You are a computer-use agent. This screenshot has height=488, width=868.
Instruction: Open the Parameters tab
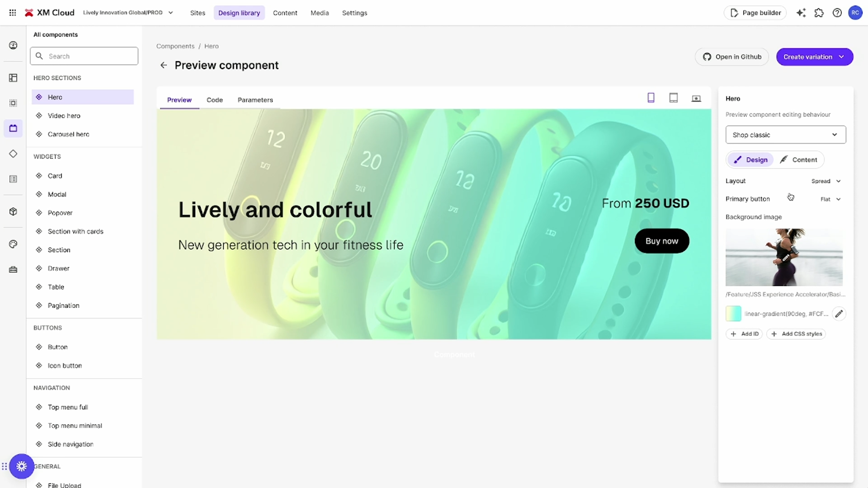255,100
